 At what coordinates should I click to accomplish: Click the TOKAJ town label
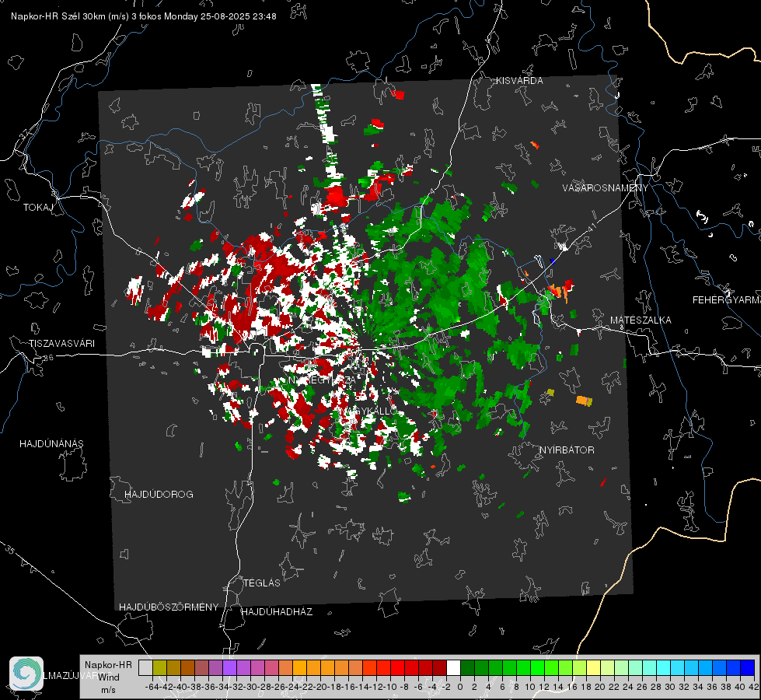tap(38, 208)
